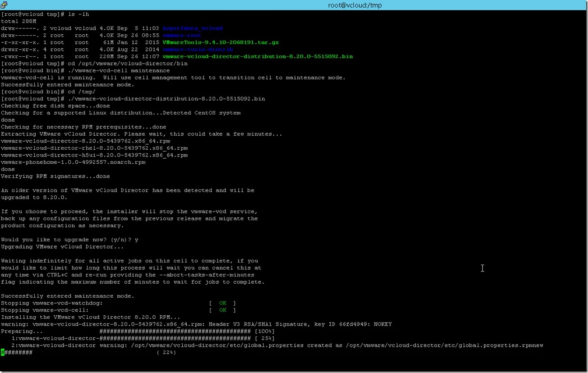The image size is (588, 373).
Task: Select the "Sep 26 12:07" timestamp
Action: (x=138, y=56)
